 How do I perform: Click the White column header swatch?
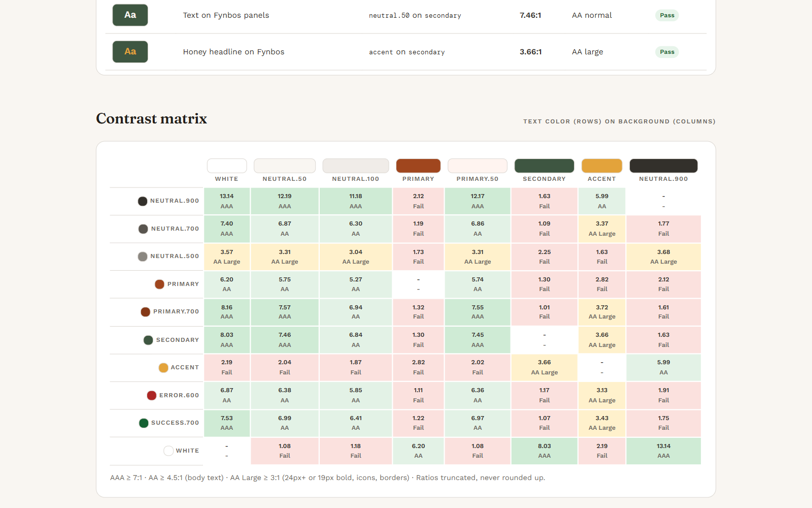tap(227, 166)
